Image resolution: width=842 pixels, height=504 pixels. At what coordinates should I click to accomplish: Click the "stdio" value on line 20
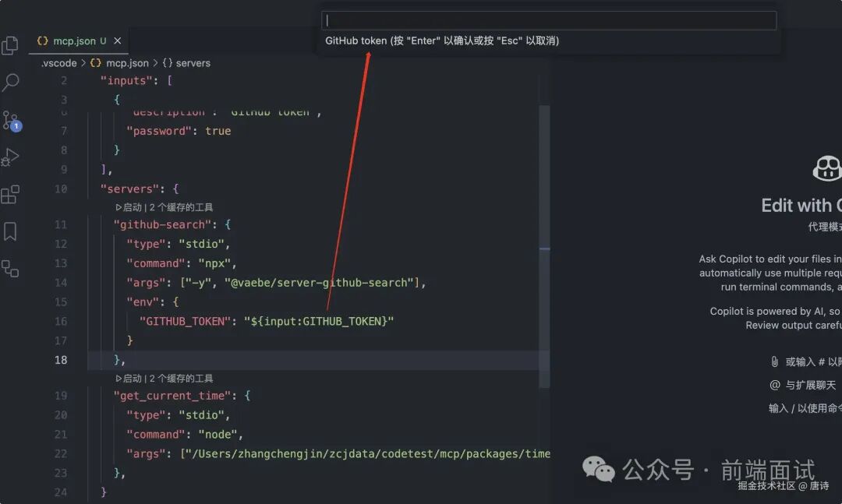(x=201, y=415)
